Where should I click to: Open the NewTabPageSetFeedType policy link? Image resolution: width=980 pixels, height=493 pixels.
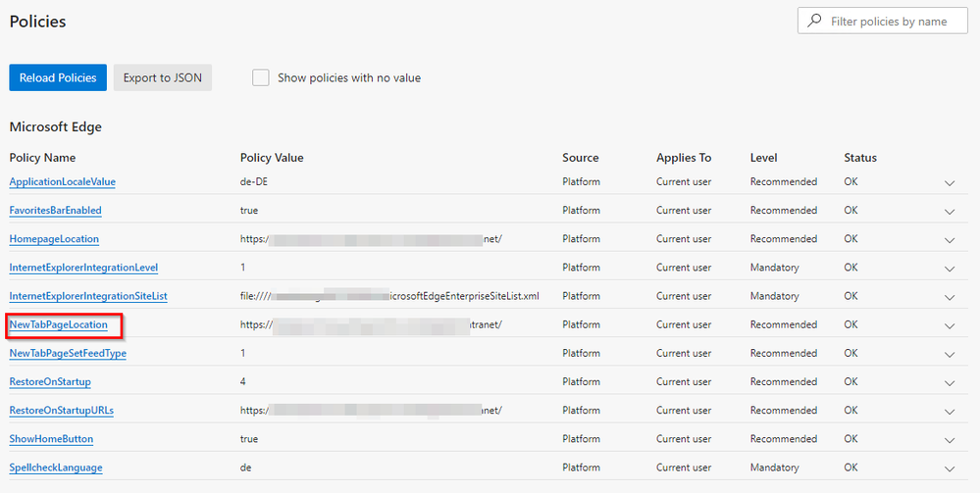68,354
